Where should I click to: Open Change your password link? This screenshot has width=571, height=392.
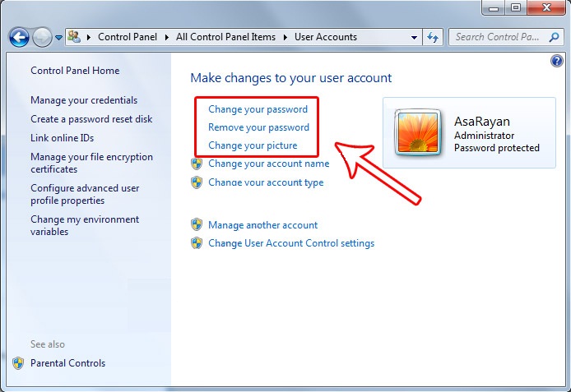258,109
